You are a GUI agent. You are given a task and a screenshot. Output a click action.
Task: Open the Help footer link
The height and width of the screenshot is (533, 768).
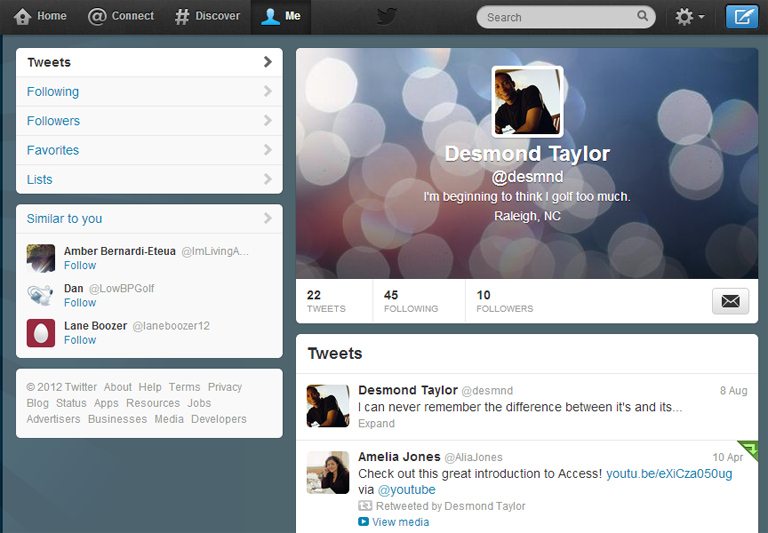pos(150,387)
